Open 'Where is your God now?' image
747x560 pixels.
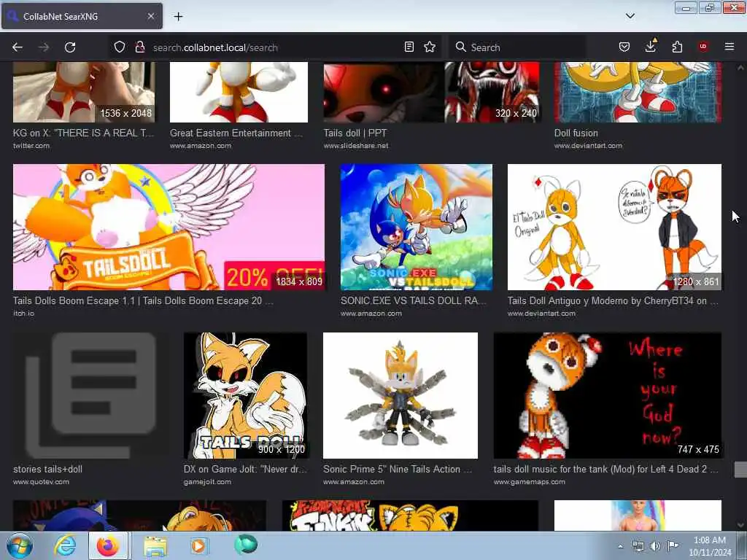tap(608, 395)
